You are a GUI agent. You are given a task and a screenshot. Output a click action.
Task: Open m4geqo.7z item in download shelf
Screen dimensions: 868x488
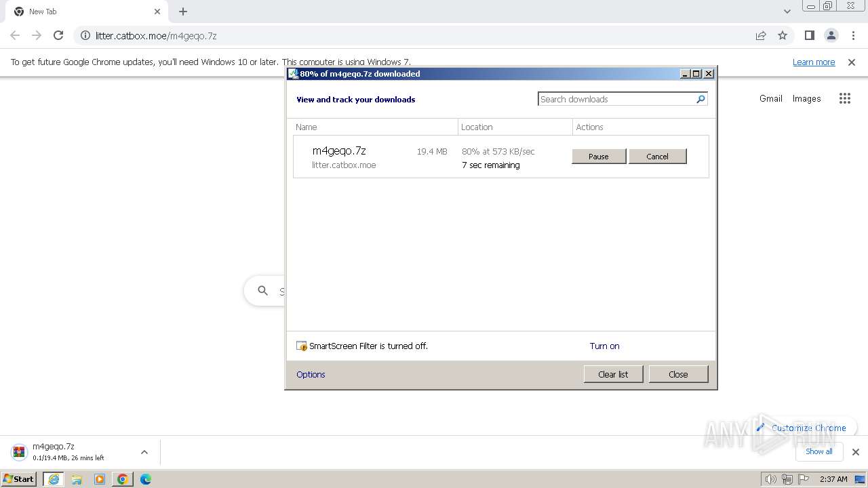click(68, 452)
